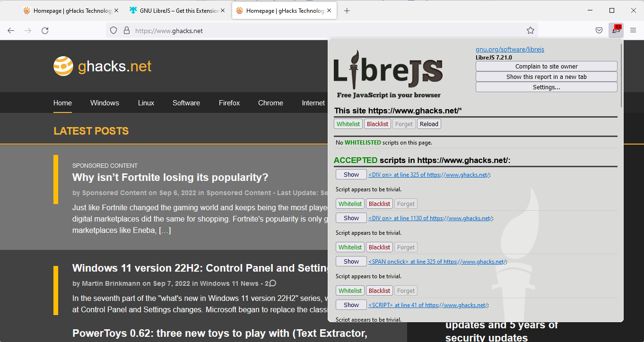Open LibreJS Settings button
Viewport: 644px width, 342px height.
click(546, 87)
